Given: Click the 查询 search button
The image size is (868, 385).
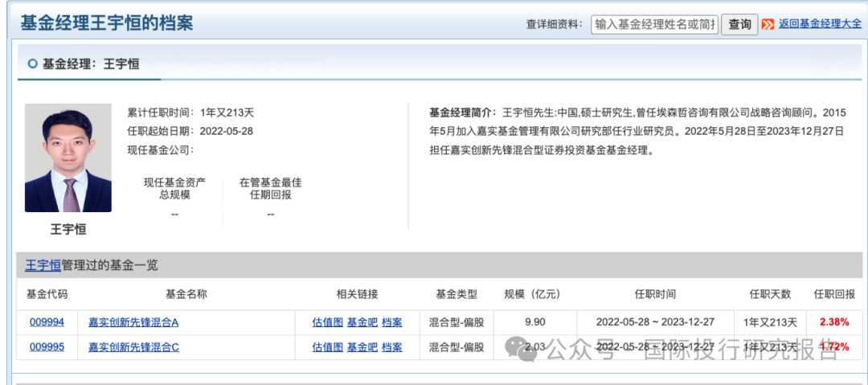Looking at the screenshot, I should (x=739, y=24).
